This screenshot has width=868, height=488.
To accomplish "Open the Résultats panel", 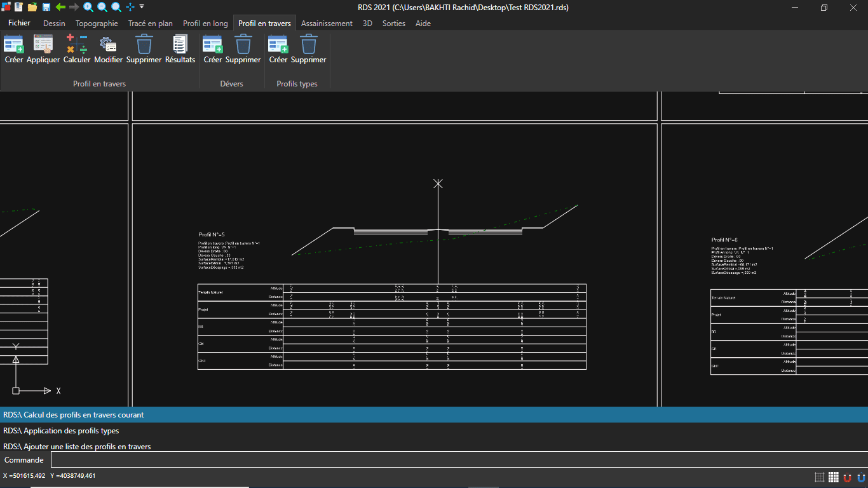I will [180, 50].
